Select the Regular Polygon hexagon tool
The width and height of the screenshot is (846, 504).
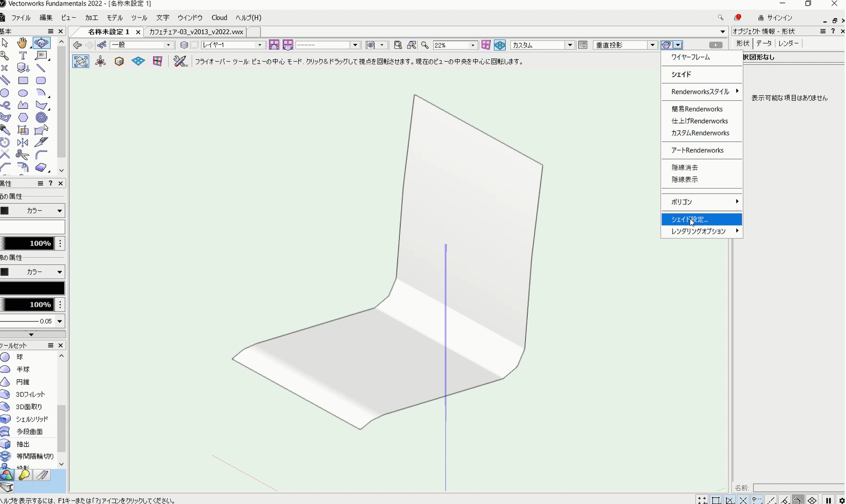[x=23, y=118]
